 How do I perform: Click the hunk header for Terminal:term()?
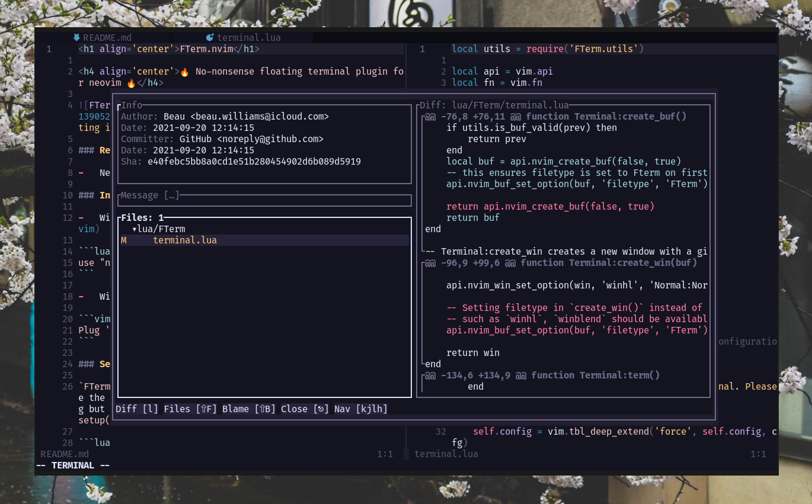(x=542, y=375)
